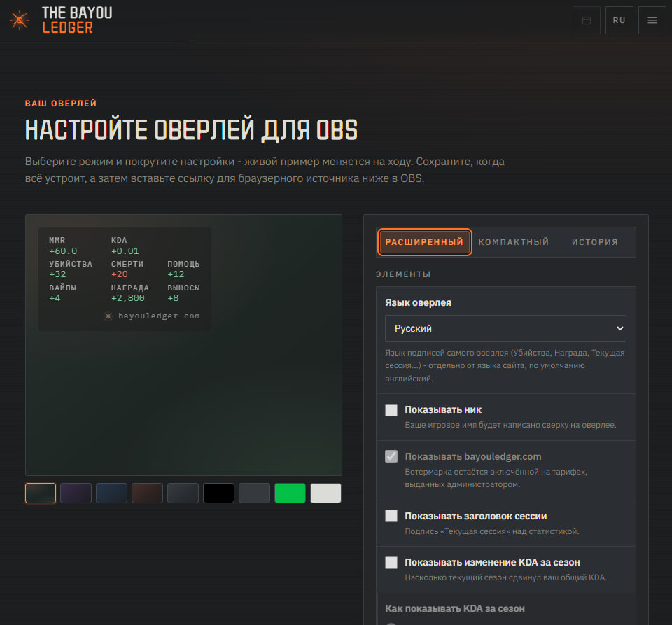Screen dimensions: 672x625
Task: Select the pure black background swatch
Action: (218, 493)
